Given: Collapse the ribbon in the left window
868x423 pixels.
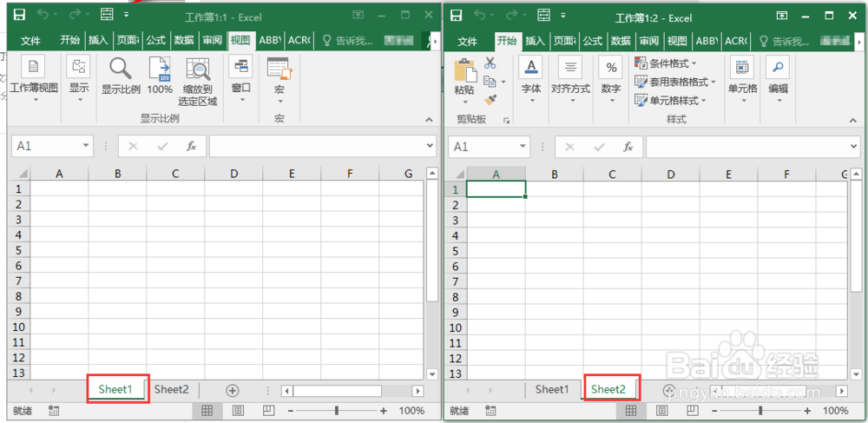Looking at the screenshot, I should click(x=429, y=119).
